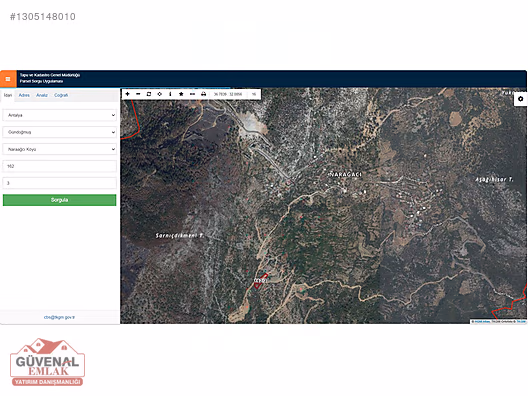Choose the measure ruler icon
The height and width of the screenshot is (396, 528).
192,94
